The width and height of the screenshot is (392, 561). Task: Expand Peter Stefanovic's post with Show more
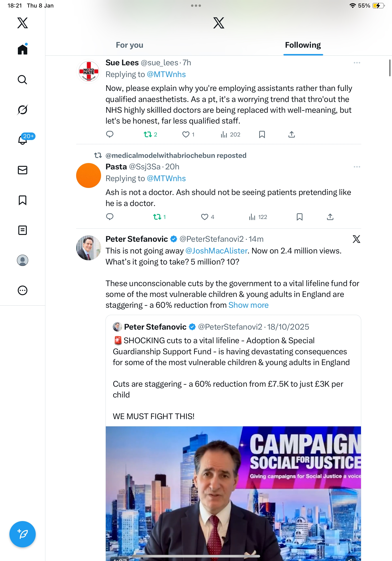[248, 305]
